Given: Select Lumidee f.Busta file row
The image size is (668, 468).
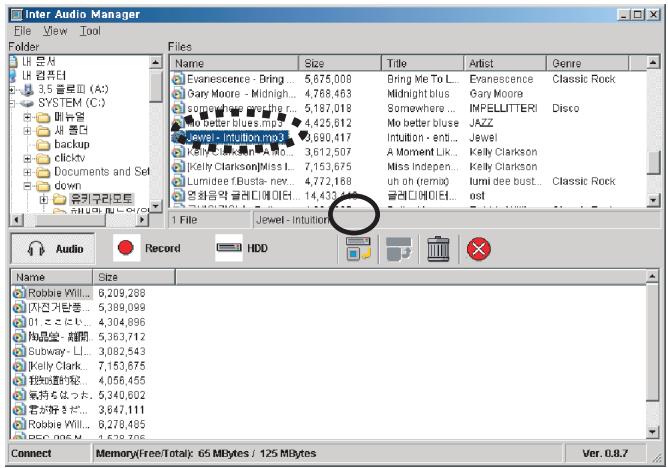Looking at the screenshot, I should (408, 181).
